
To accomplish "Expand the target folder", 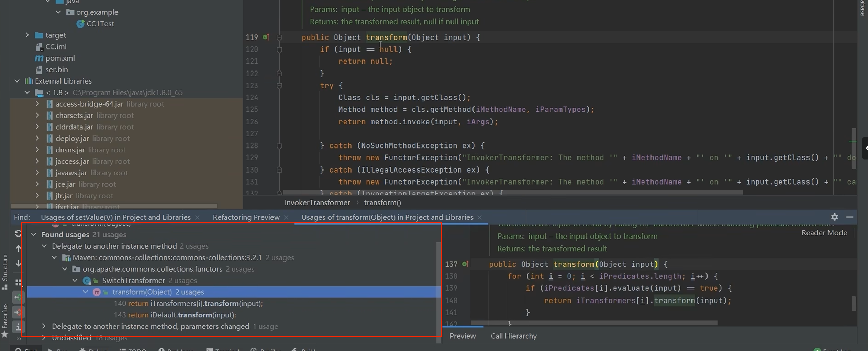I will (x=27, y=35).
